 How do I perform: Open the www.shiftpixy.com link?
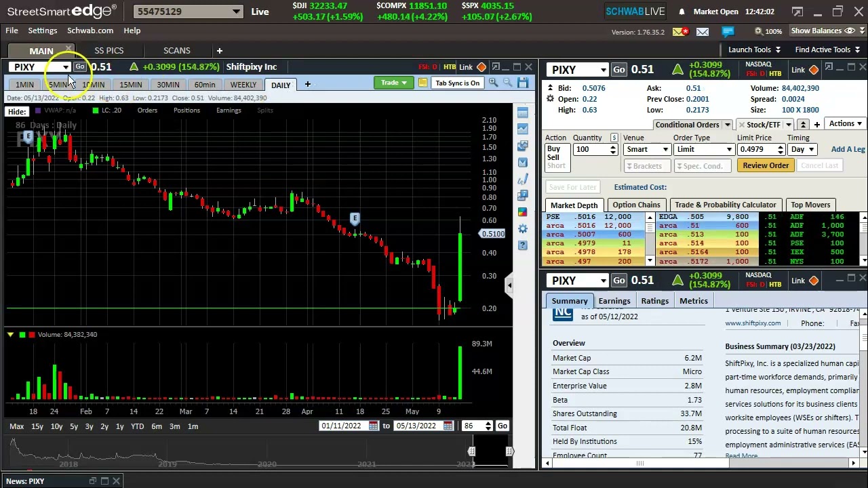click(753, 323)
